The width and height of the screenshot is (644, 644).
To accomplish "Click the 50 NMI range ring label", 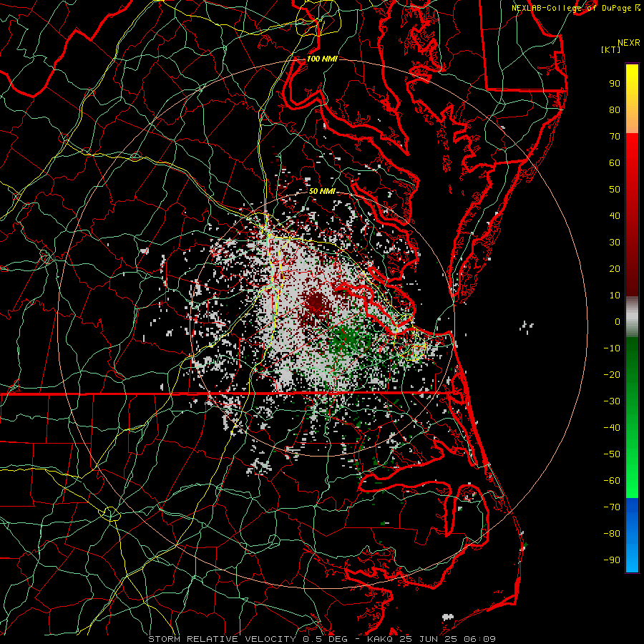I will point(322,191).
